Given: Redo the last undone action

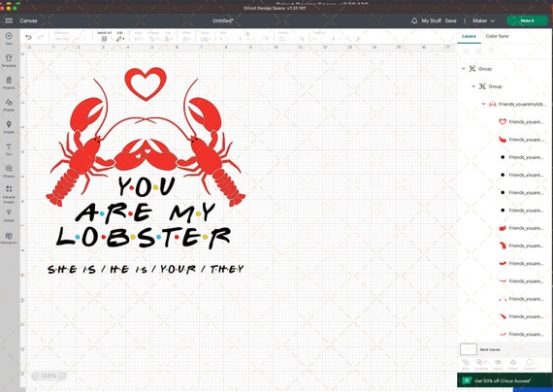Looking at the screenshot, I should point(40,37).
